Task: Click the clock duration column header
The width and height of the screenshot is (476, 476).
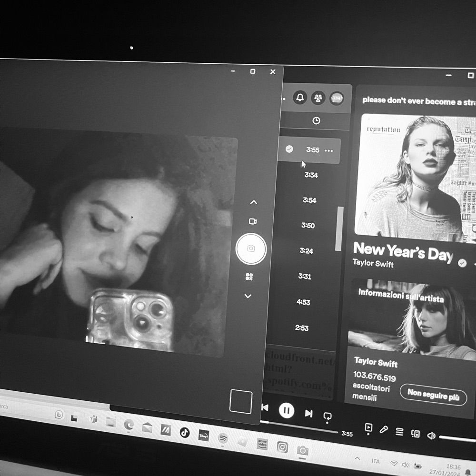Action: 317,121
